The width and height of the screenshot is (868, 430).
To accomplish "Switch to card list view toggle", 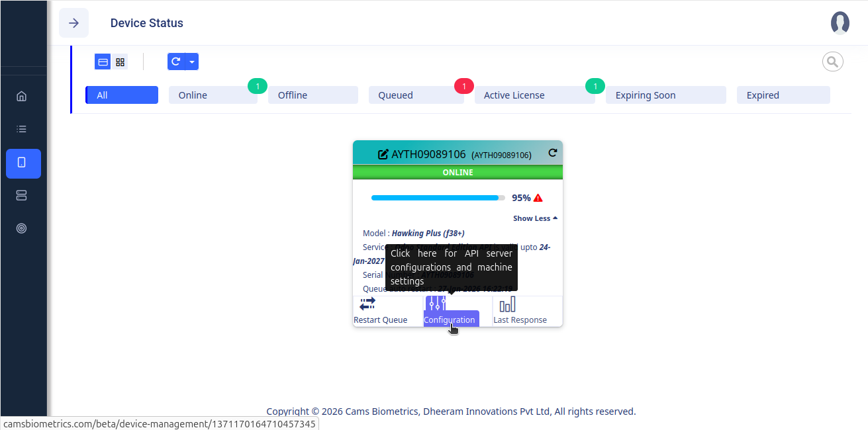I will click(103, 62).
